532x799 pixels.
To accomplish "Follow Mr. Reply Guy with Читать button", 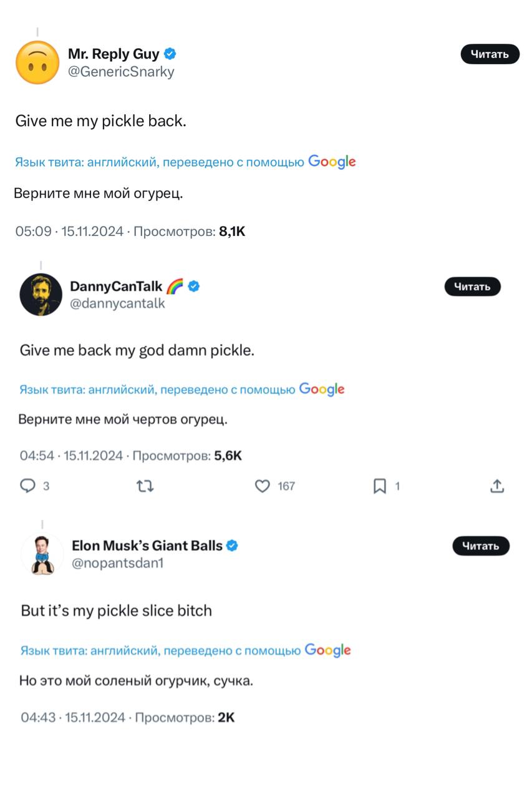I will tap(490, 54).
